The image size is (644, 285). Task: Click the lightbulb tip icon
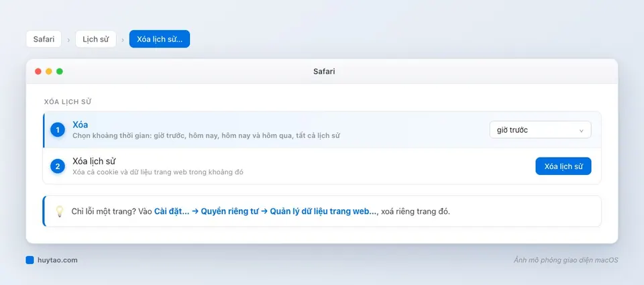coord(60,211)
